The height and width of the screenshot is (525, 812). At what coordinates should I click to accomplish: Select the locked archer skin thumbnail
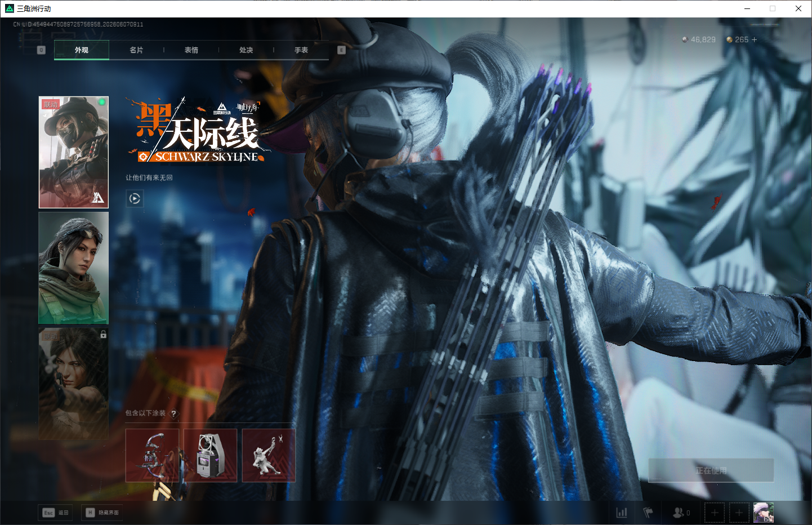(x=73, y=384)
